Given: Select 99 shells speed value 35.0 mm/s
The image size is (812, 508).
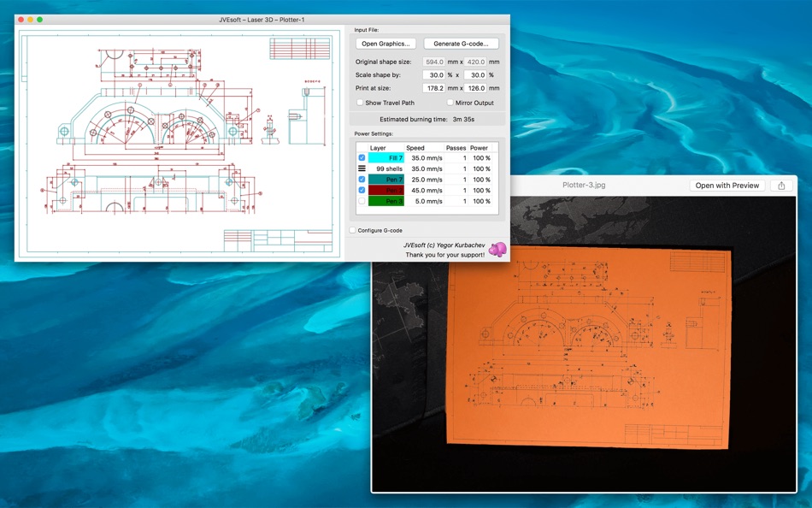Looking at the screenshot, I should click(427, 168).
